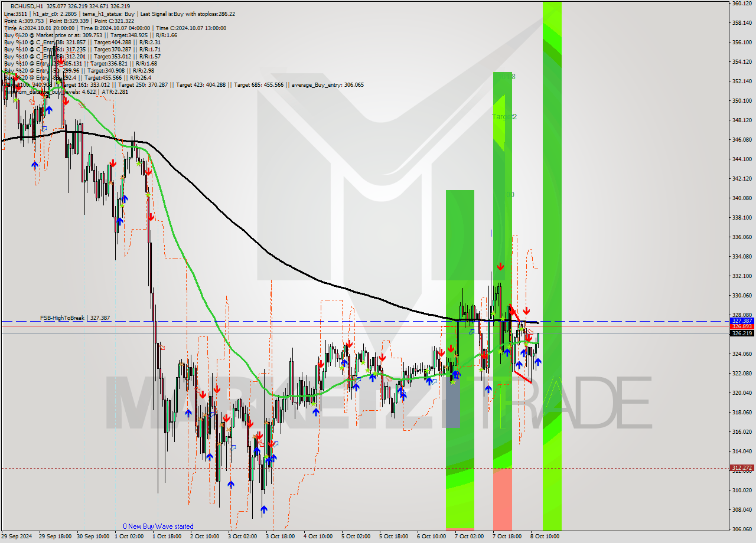
Task: Click the BCHUSD,H1 symbol title
Action: 27,6
